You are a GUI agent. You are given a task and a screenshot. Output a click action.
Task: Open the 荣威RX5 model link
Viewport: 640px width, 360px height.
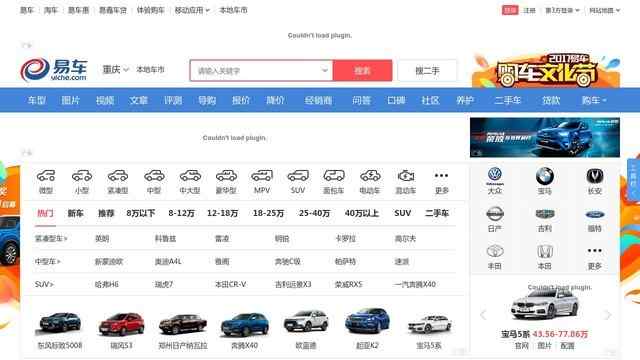click(349, 284)
